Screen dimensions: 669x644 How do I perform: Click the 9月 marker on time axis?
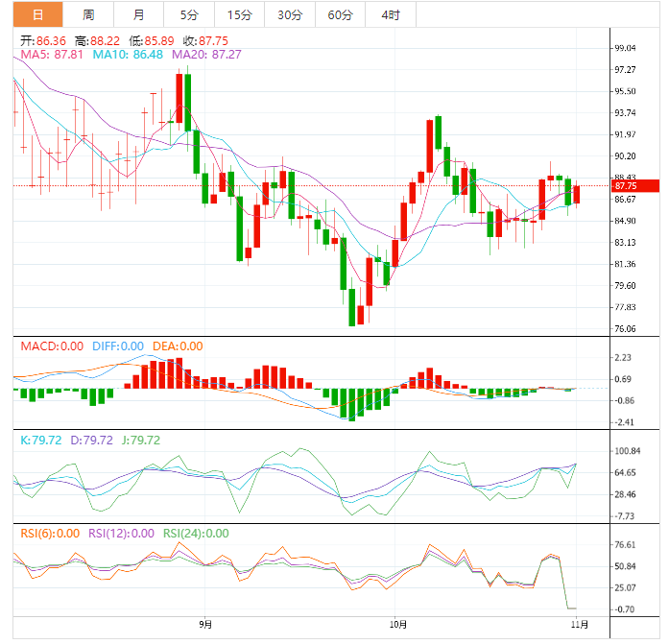pyautogui.click(x=204, y=624)
